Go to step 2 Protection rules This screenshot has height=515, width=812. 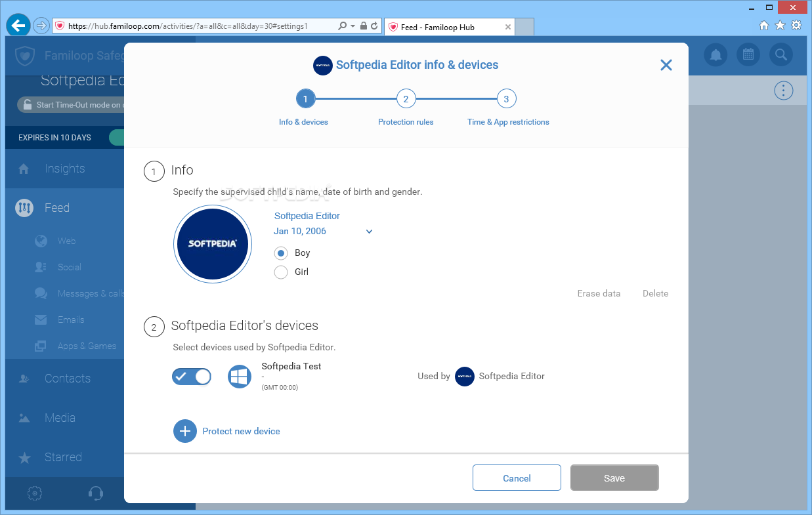coord(406,99)
